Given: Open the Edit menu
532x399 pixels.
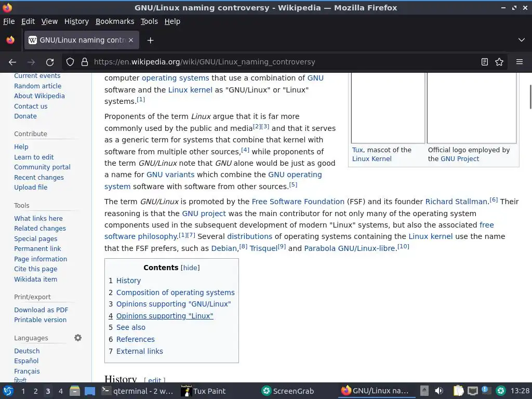Looking at the screenshot, I should pos(28,21).
